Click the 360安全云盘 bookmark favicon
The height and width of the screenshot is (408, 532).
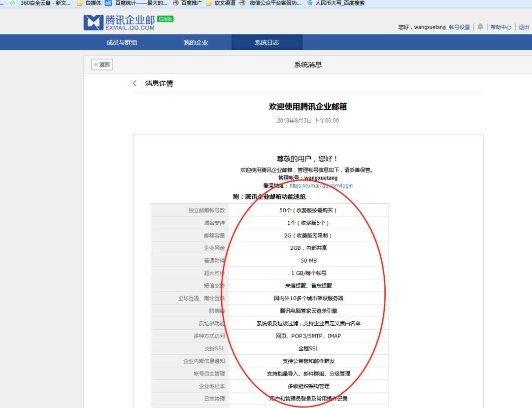11,3
